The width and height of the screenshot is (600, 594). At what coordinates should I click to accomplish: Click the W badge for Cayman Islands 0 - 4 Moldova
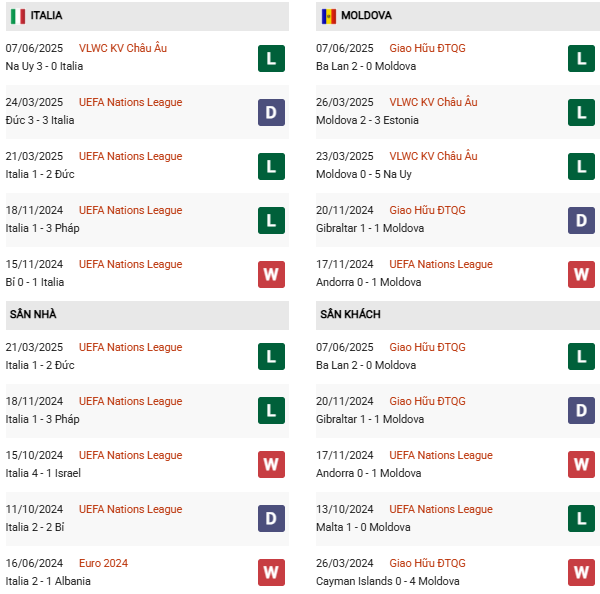[x=581, y=573]
